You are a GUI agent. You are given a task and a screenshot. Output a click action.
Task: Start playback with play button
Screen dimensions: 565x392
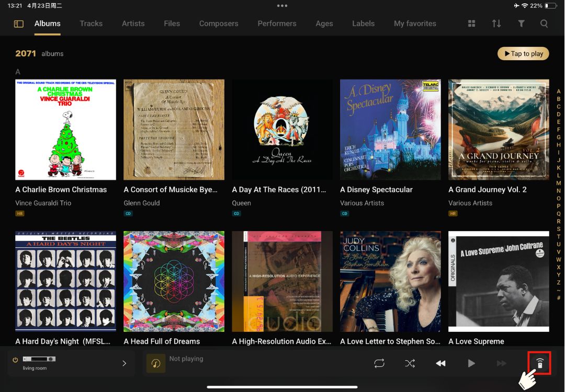tap(471, 363)
